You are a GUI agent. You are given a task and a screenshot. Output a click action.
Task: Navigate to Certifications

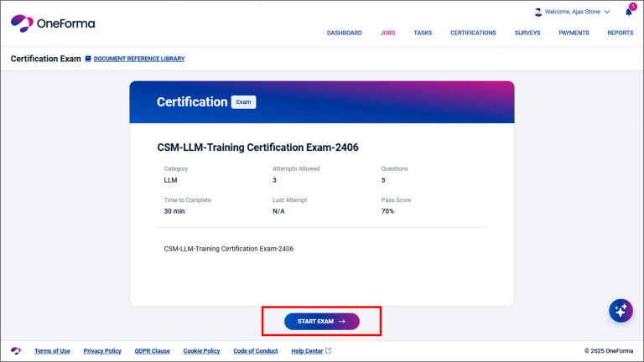tap(473, 33)
